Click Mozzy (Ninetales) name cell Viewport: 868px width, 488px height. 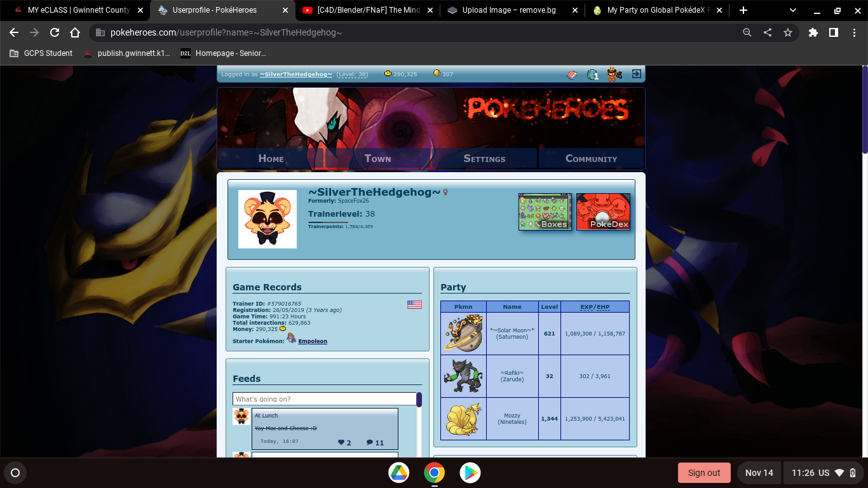coord(512,419)
